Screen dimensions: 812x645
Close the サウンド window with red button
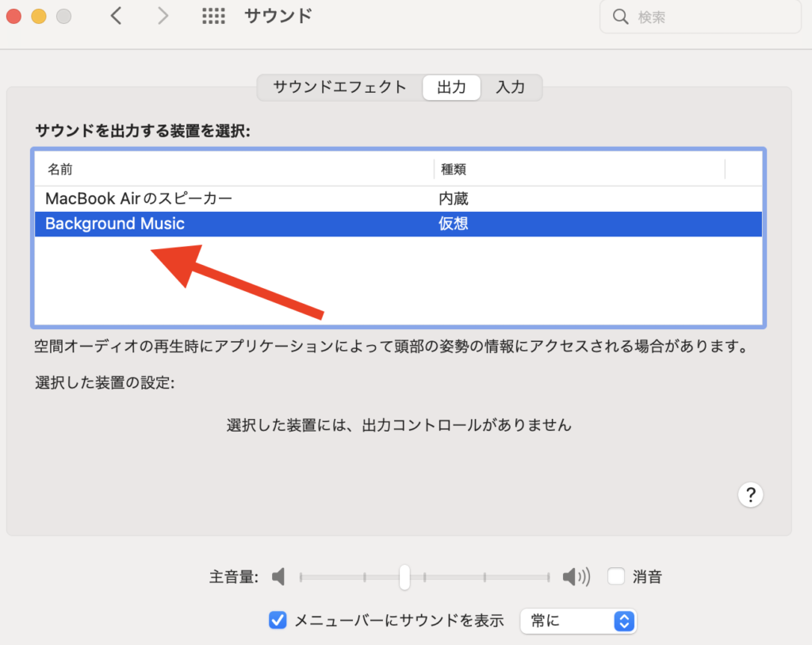coord(14,16)
